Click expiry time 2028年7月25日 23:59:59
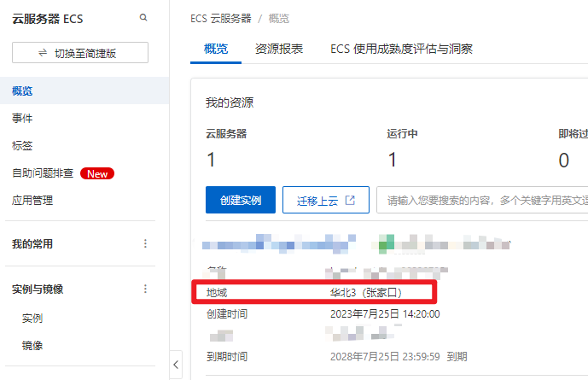This screenshot has height=380, width=588. (385, 356)
